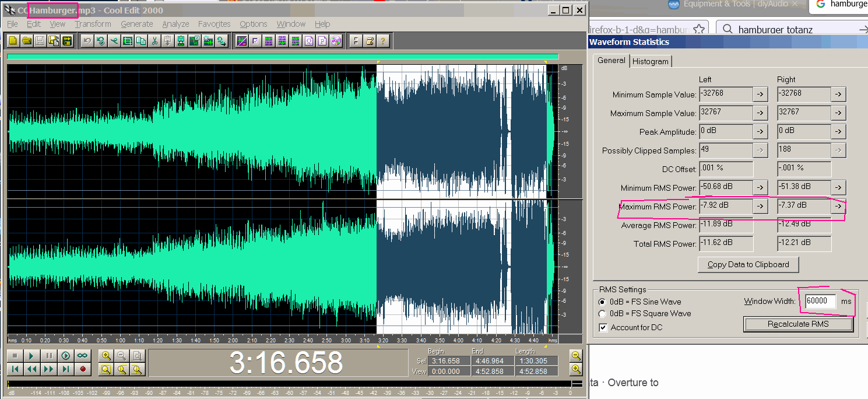The width and height of the screenshot is (868, 399).
Task: Click the left Minimum Sample Value arrow button
Action: 760,94
